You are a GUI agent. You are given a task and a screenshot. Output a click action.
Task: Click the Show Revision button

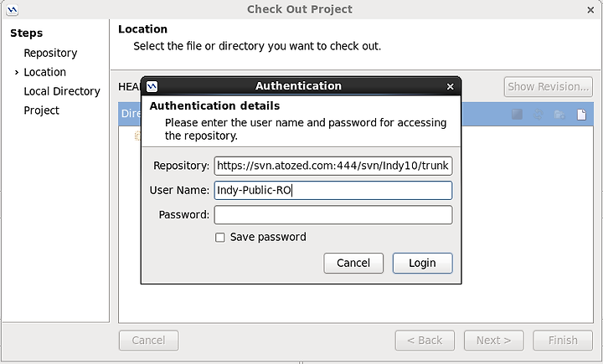[x=548, y=87]
